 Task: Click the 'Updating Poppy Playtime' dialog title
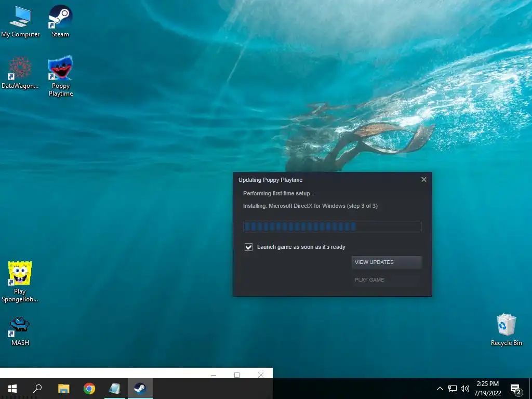270,180
